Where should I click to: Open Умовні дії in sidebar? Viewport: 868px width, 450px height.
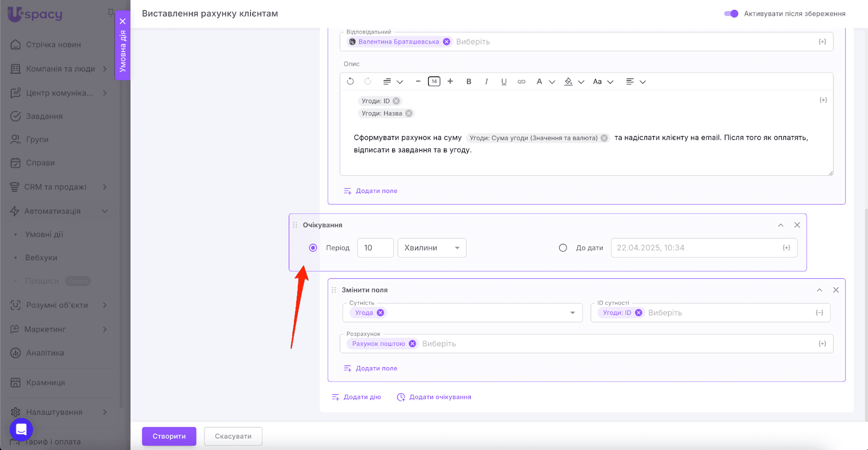tap(44, 234)
